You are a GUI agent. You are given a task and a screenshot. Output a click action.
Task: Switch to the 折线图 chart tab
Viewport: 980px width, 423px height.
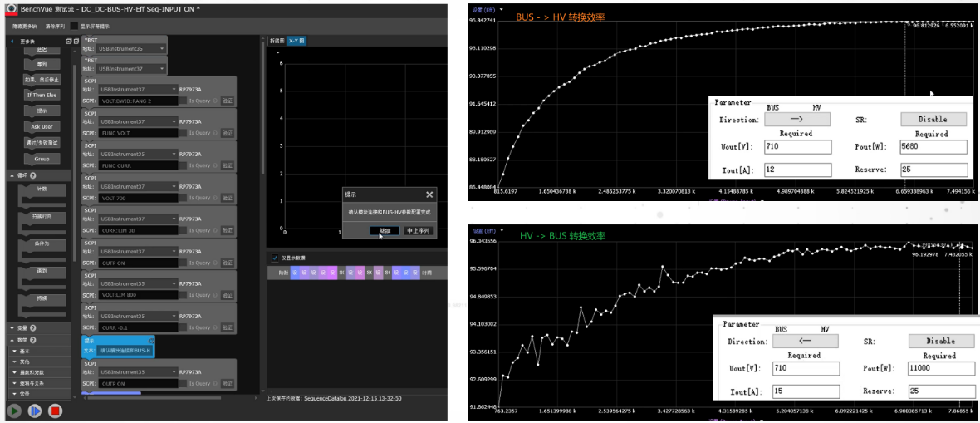[x=277, y=41]
